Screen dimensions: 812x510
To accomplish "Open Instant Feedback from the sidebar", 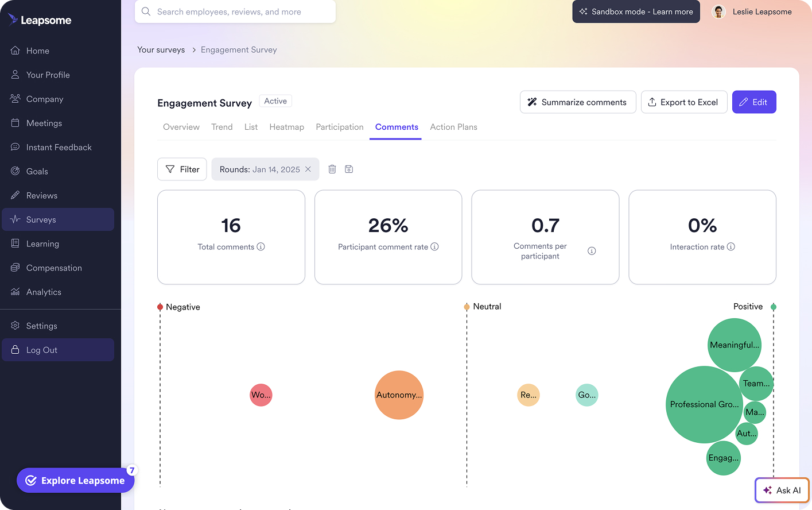I will tap(15, 147).
